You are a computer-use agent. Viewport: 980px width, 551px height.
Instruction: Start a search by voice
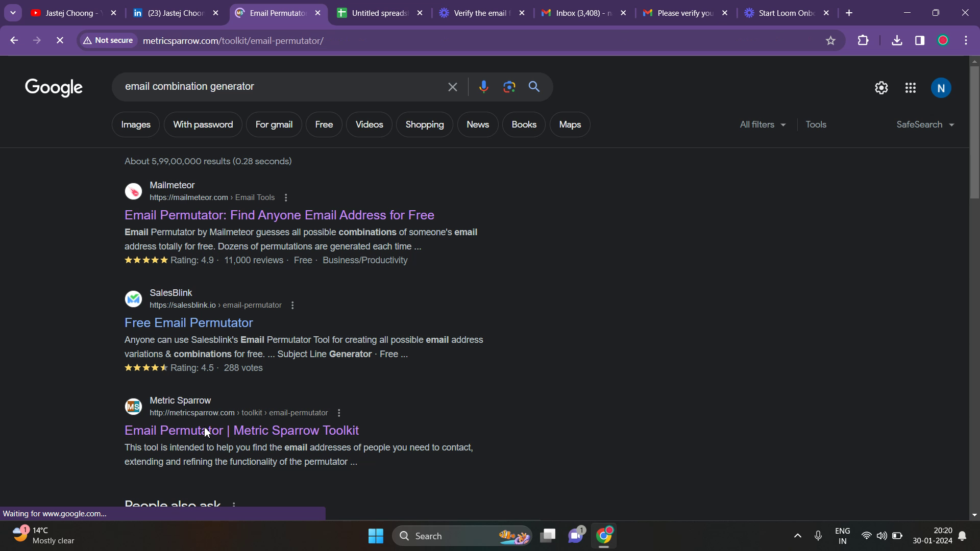pos(483,87)
